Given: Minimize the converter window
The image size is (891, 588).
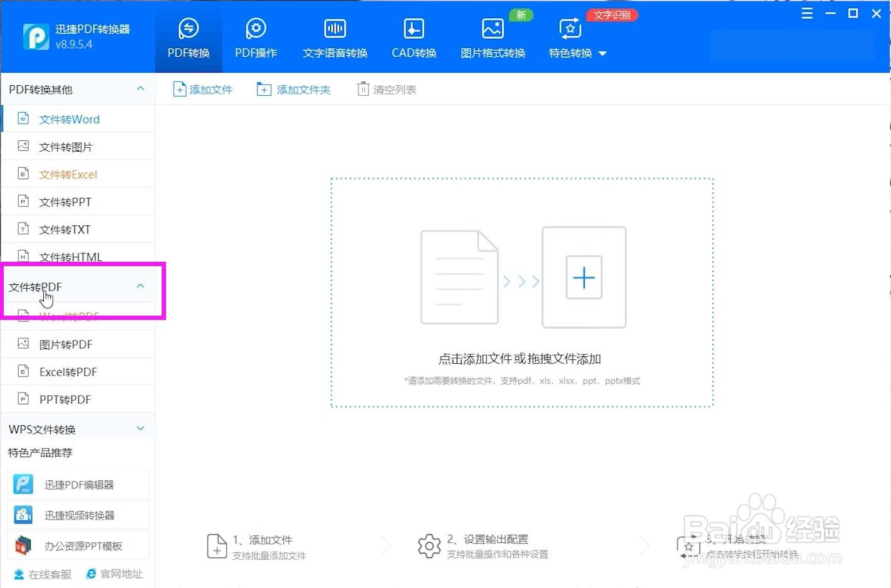Looking at the screenshot, I should tap(830, 13).
